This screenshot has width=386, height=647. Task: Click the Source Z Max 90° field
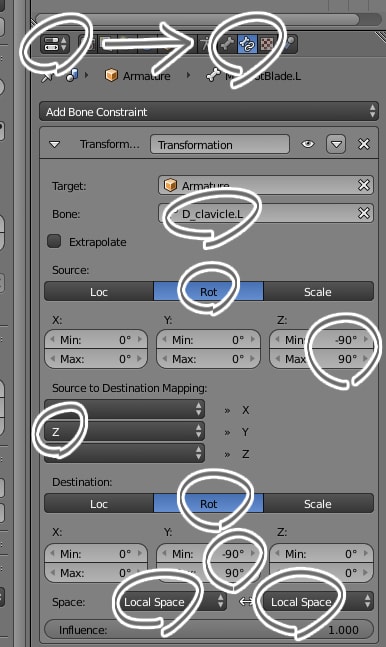pos(321,359)
